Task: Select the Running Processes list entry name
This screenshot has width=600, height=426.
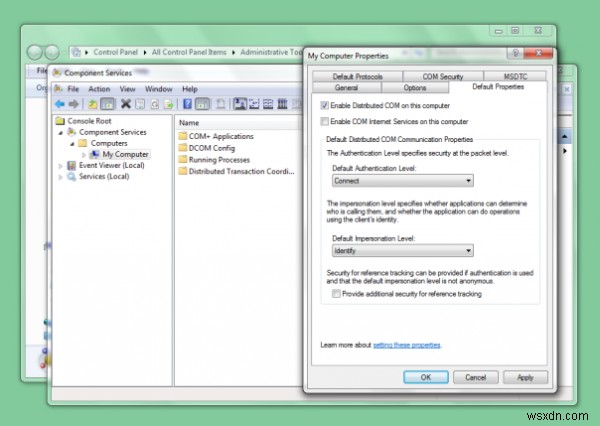Action: tap(219, 160)
